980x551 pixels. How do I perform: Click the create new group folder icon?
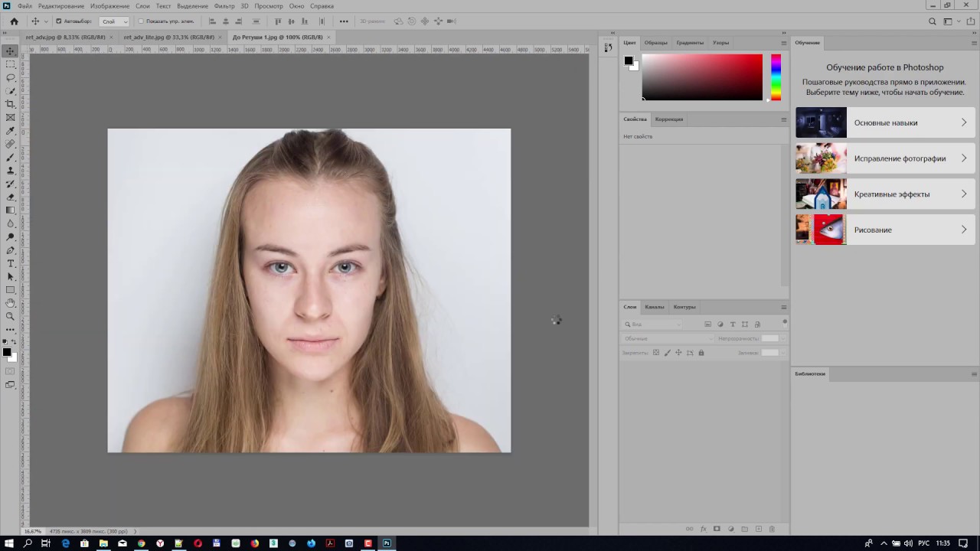[744, 529]
